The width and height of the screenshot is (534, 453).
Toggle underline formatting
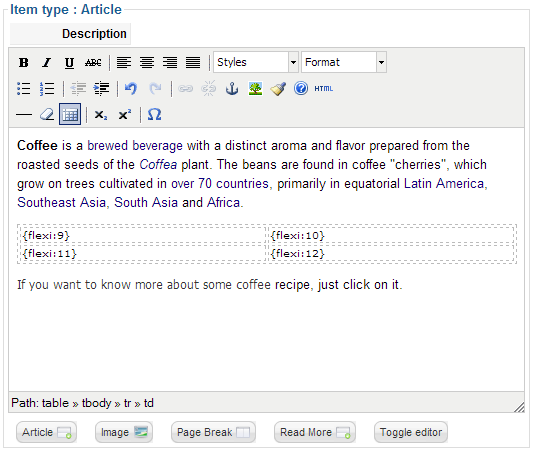(69, 63)
